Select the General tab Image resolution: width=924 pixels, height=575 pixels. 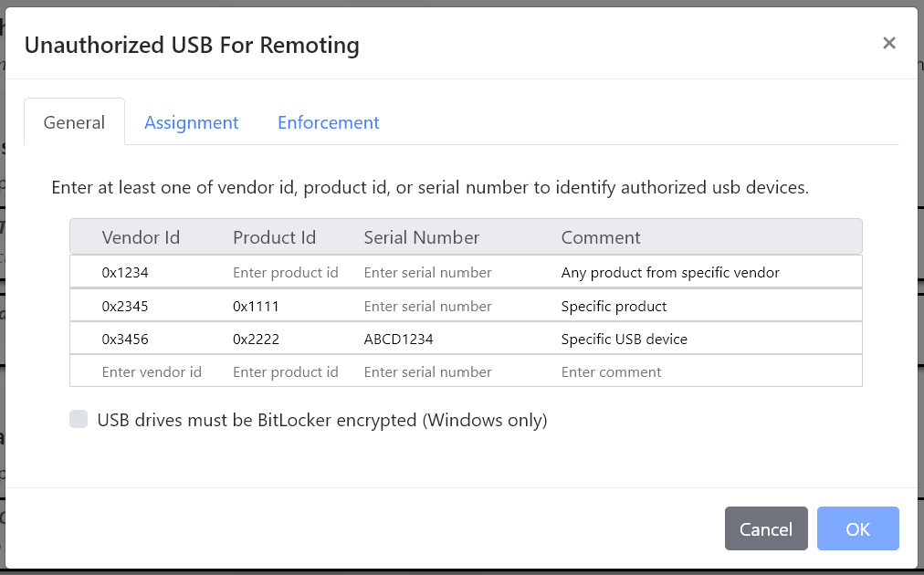pos(74,121)
